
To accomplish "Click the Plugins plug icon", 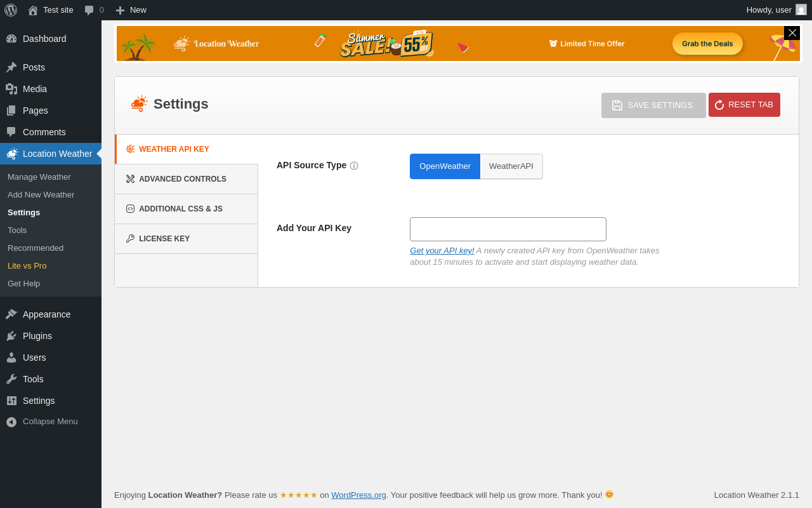I will 11,336.
